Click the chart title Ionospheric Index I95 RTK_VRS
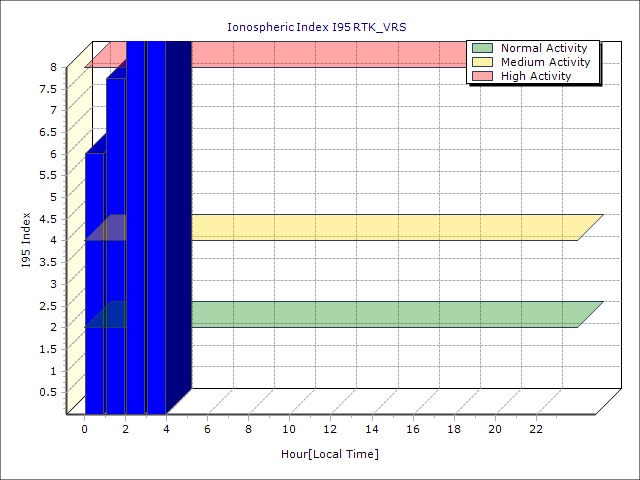The width and height of the screenshot is (640, 480). 317,27
